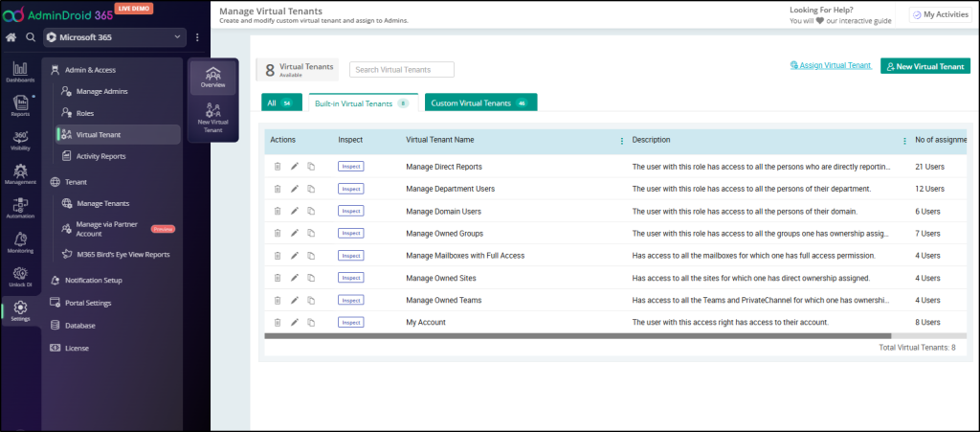Open Automation in the sidebar
The height and width of the screenshot is (432, 980).
[21, 208]
